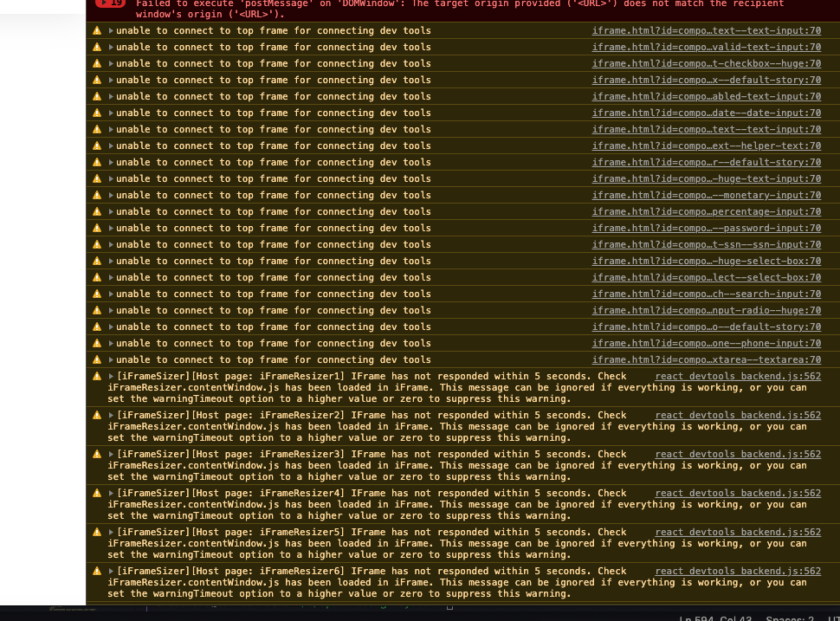
Task: Open the compo…-huge-select-box:70 source link
Action: (x=706, y=261)
